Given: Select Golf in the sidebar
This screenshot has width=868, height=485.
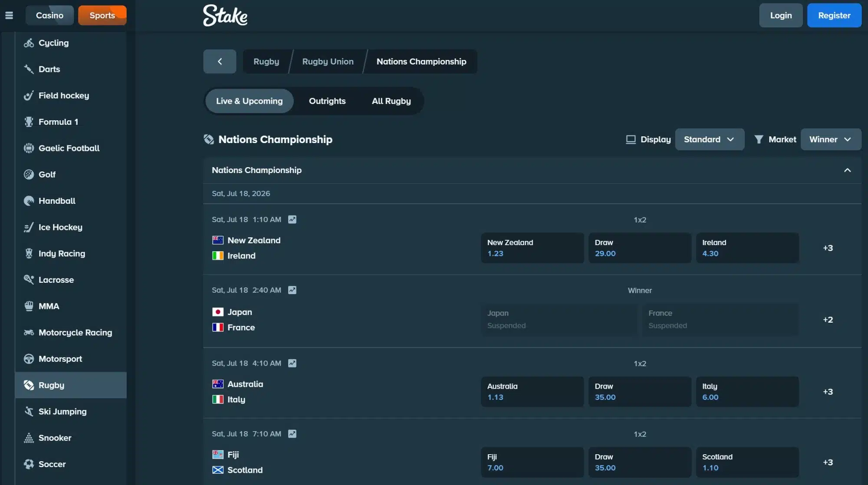Looking at the screenshot, I should coord(71,174).
